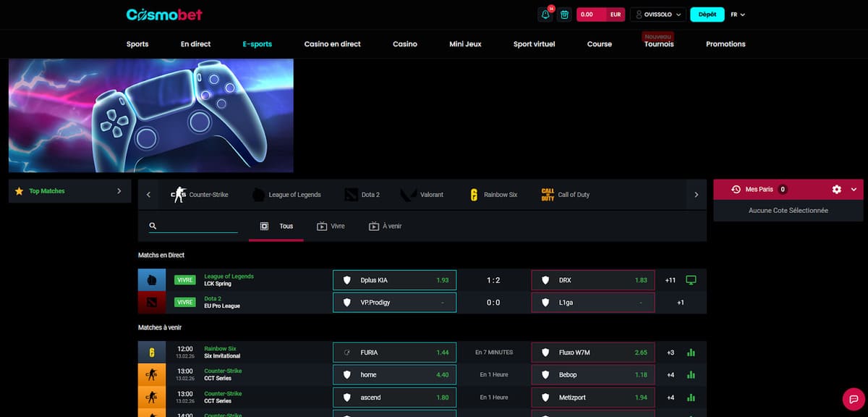This screenshot has height=417, width=868.
Task: Switch to the À venir tab
Action: coord(386,226)
